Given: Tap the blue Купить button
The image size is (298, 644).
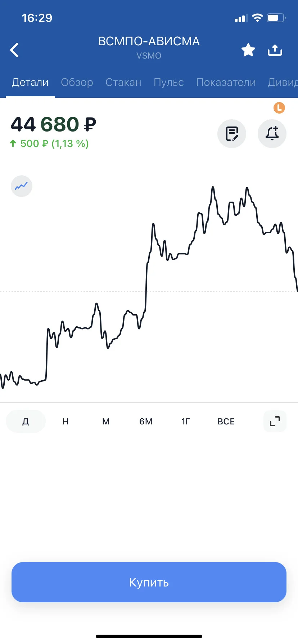Looking at the screenshot, I should coord(149,582).
